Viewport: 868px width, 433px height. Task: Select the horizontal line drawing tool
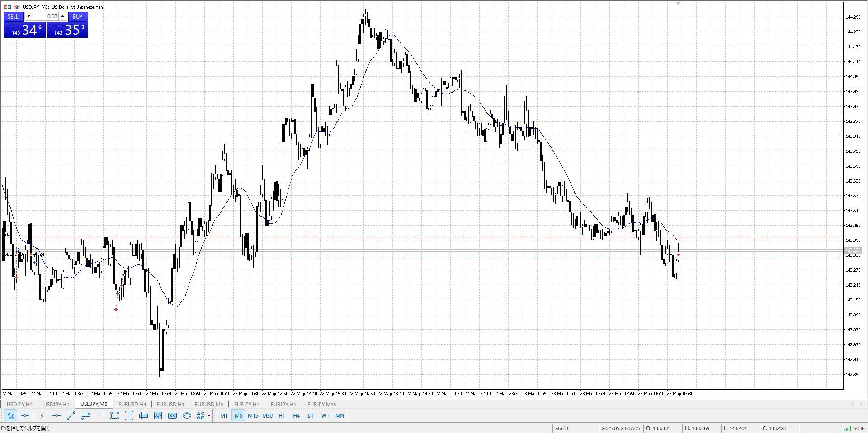point(57,416)
